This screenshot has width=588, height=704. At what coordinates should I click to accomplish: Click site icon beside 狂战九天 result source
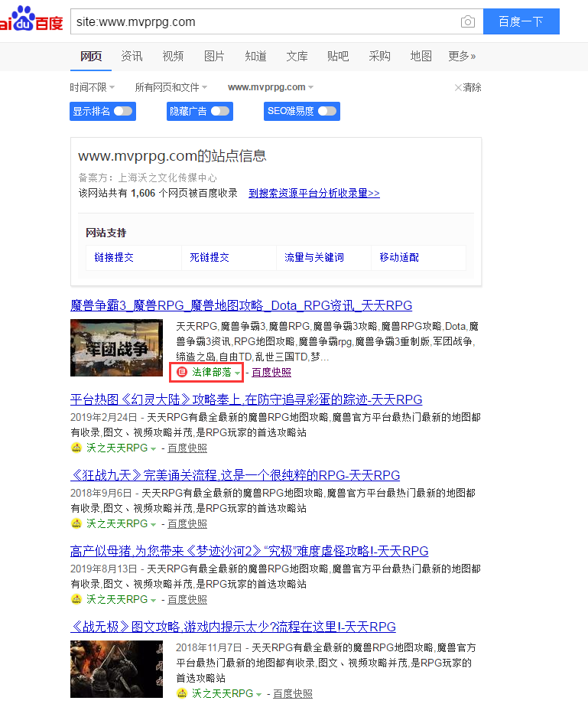tap(76, 523)
